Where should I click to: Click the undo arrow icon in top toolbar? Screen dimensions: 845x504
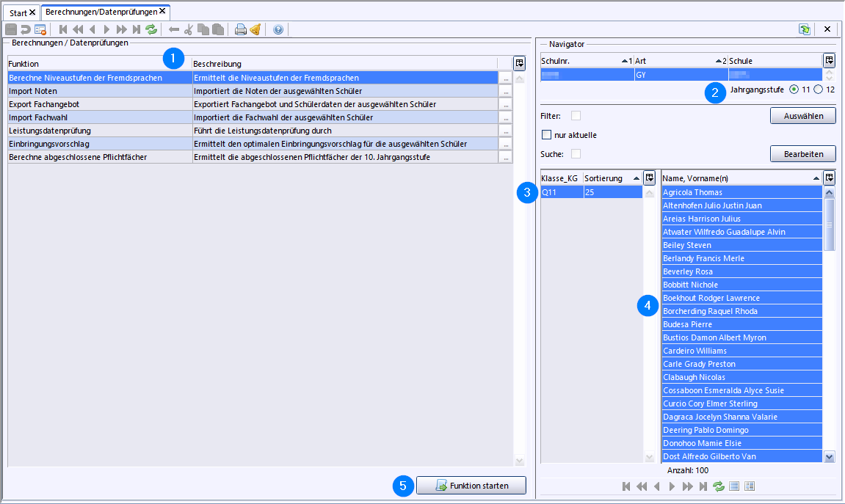point(26,29)
